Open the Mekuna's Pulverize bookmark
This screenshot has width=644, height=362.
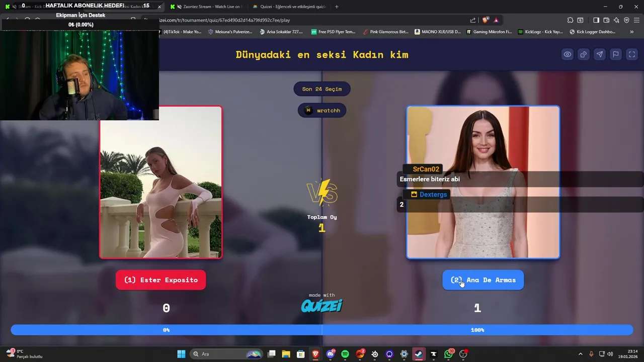(229, 32)
